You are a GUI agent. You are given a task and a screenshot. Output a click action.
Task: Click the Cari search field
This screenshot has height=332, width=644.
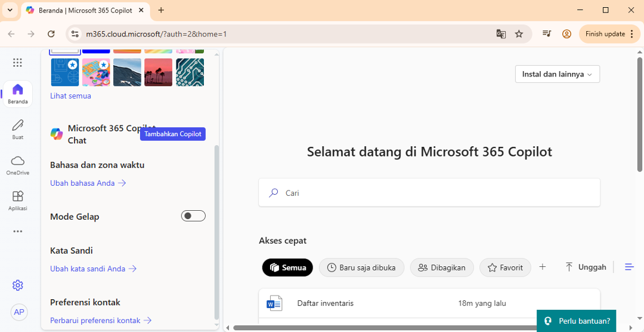(429, 193)
